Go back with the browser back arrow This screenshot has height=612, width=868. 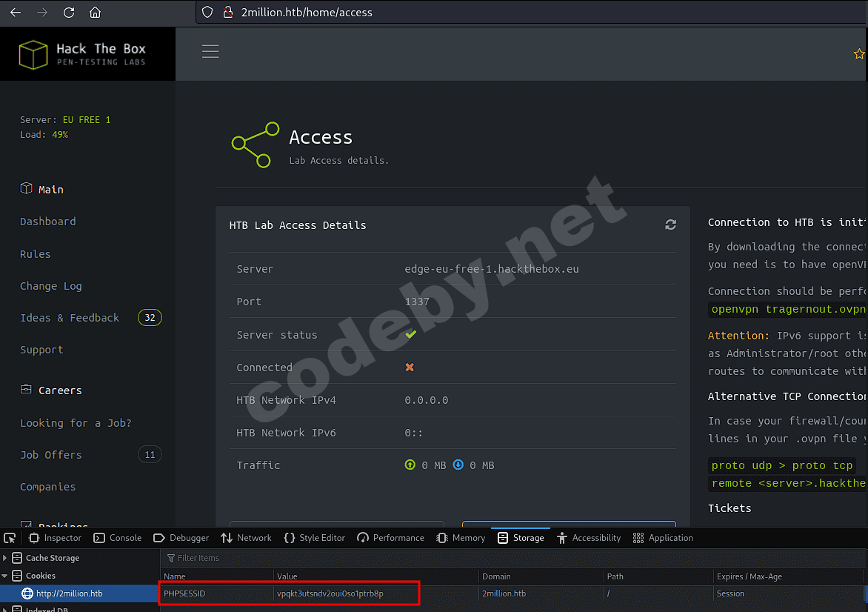16,12
